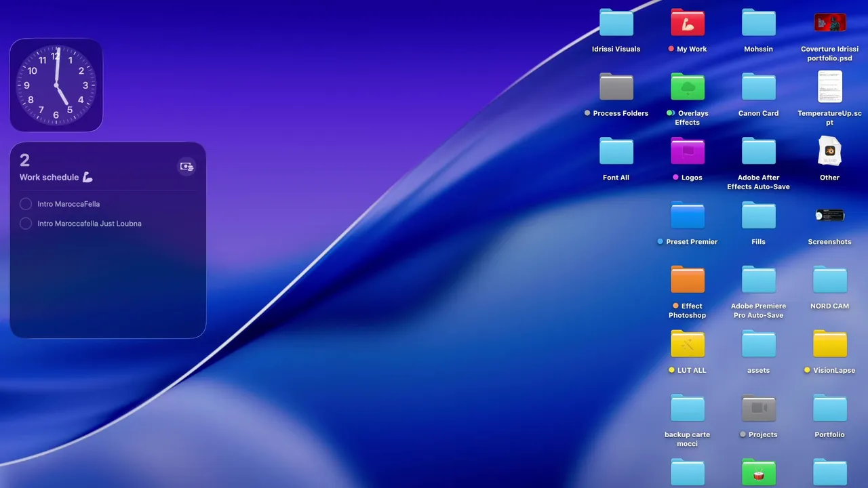Select the Mohssin folder
868x488 pixels.
(758, 22)
